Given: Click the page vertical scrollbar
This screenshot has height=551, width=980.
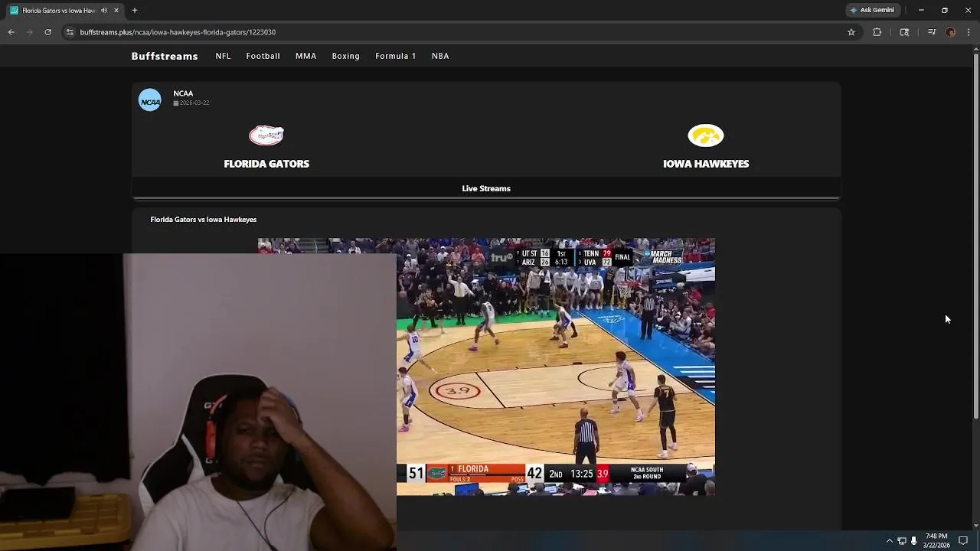Looking at the screenshot, I should [x=975, y=235].
